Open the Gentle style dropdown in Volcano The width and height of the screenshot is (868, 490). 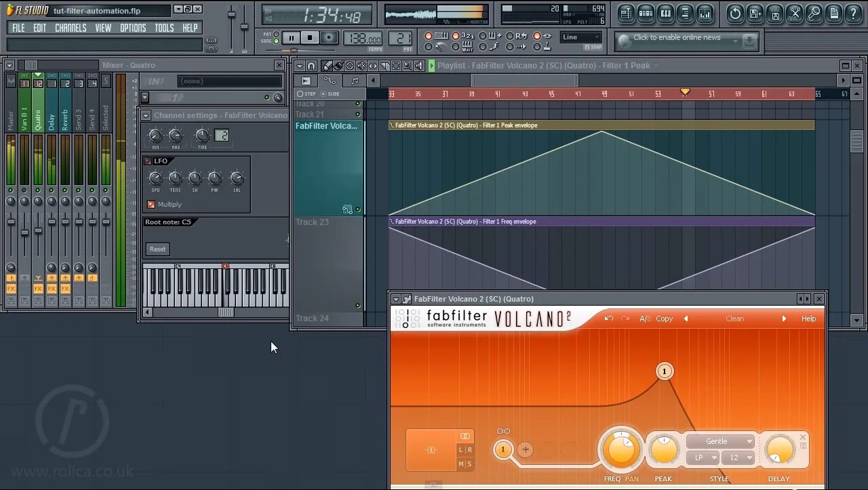tap(720, 441)
